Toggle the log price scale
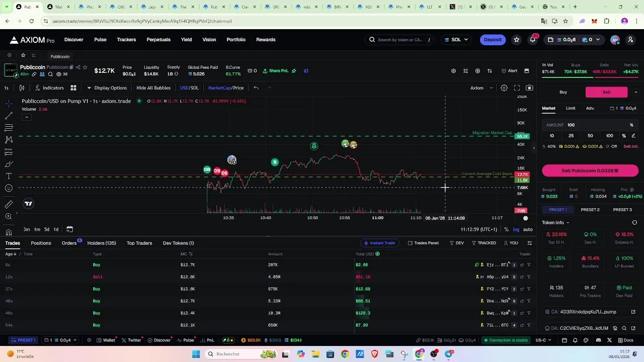 tap(516, 229)
